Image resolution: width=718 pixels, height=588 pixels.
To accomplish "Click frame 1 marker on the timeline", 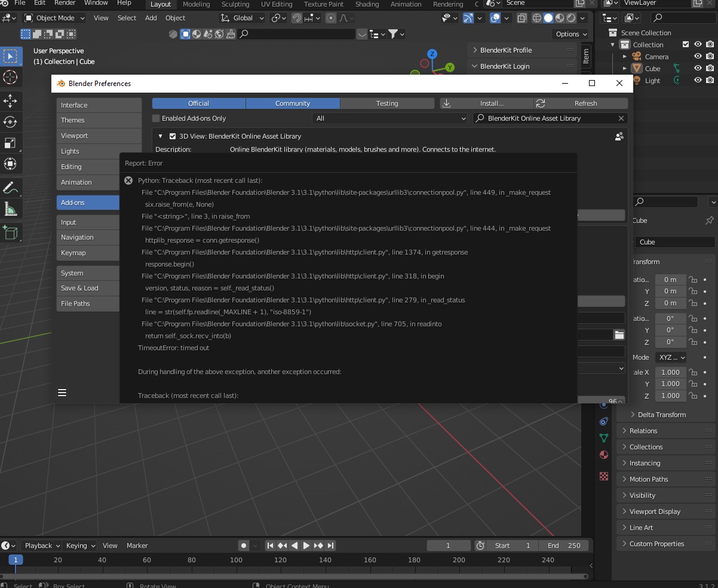I will (16, 560).
